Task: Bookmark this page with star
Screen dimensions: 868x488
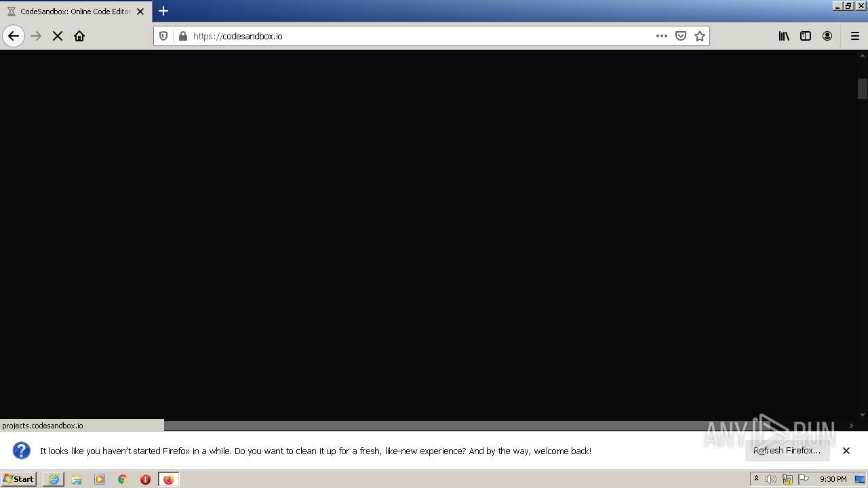Action: coord(700,36)
